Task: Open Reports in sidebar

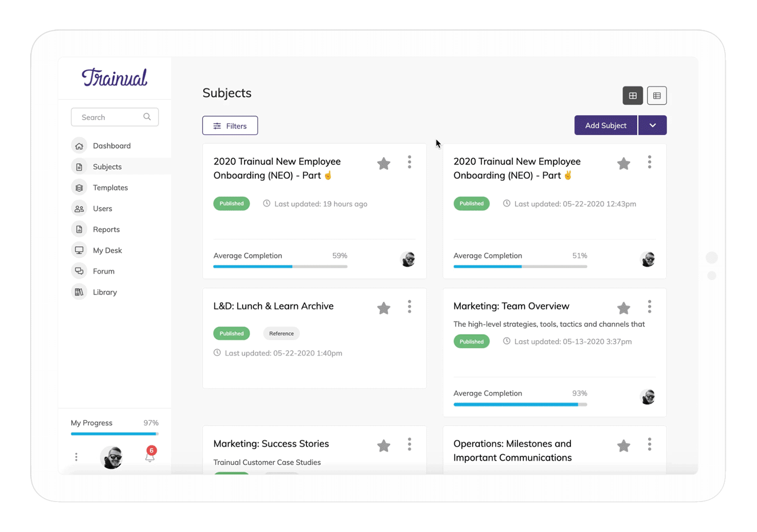Action: point(106,229)
